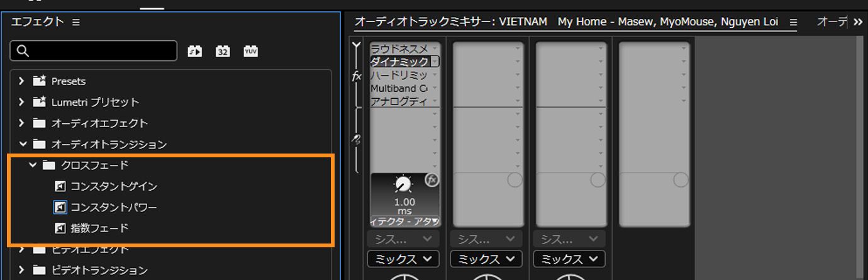Select the ハードリミッ effect slot

(399, 75)
